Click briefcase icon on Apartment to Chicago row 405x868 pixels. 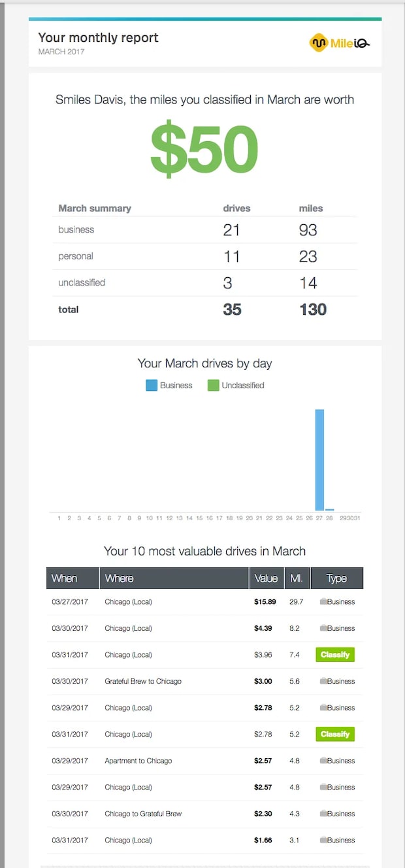323,761
